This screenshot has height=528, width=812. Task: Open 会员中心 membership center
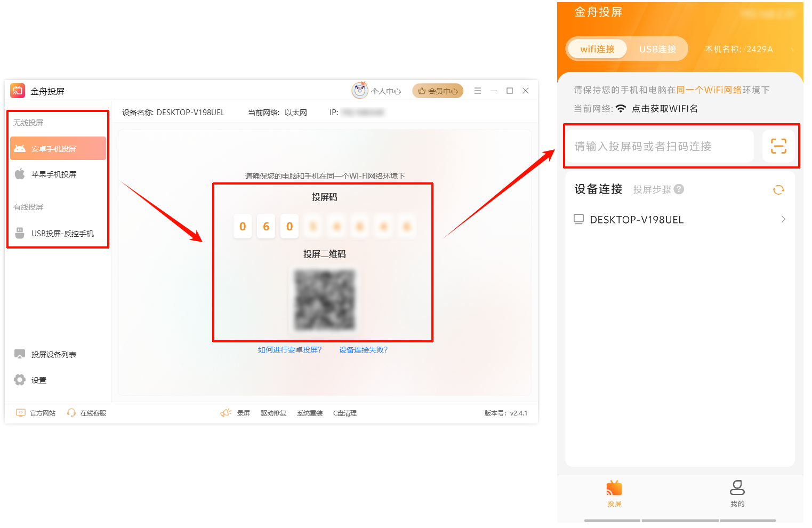[438, 91]
